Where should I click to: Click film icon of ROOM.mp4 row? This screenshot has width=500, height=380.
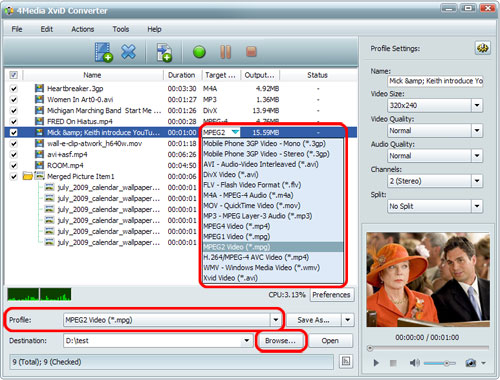pyautogui.click(x=39, y=165)
